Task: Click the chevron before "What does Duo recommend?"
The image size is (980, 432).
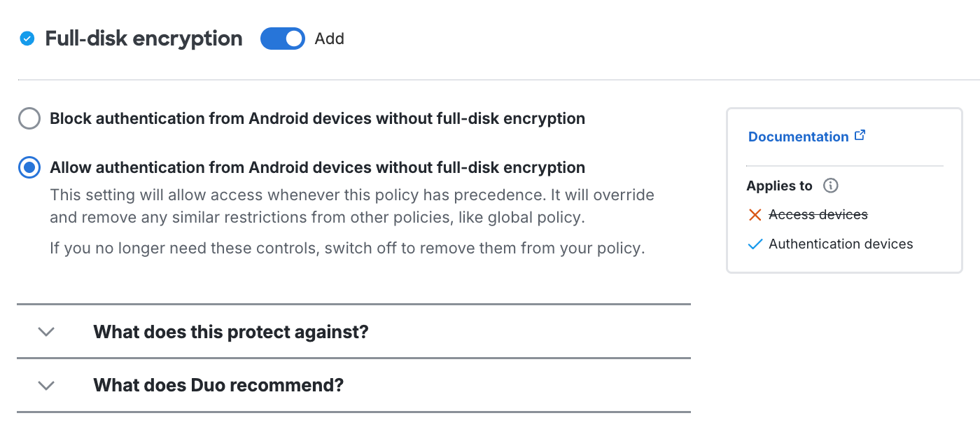Action: pyautogui.click(x=45, y=385)
